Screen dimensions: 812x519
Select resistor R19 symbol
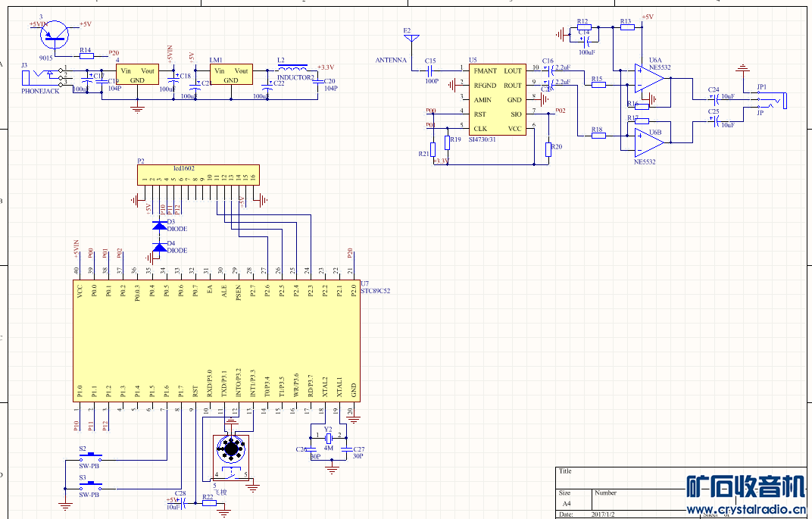(448, 142)
